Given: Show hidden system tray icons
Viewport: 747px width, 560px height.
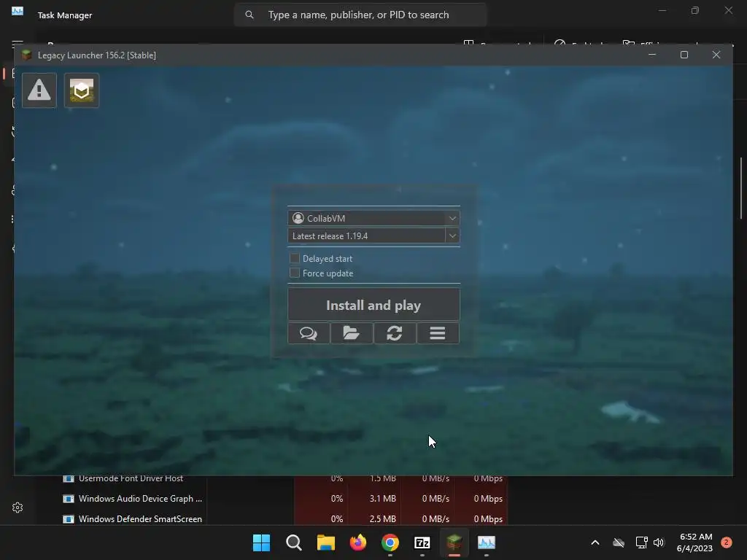Looking at the screenshot, I should 595,542.
